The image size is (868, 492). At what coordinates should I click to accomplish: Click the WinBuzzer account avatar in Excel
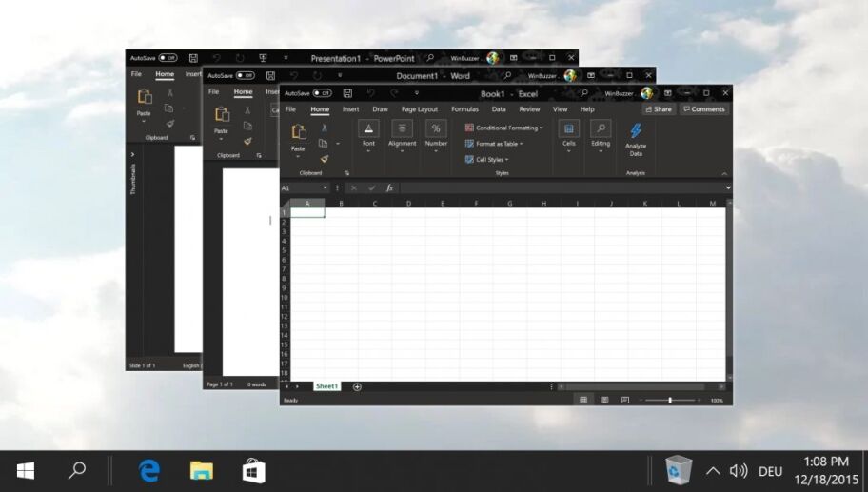[646, 93]
